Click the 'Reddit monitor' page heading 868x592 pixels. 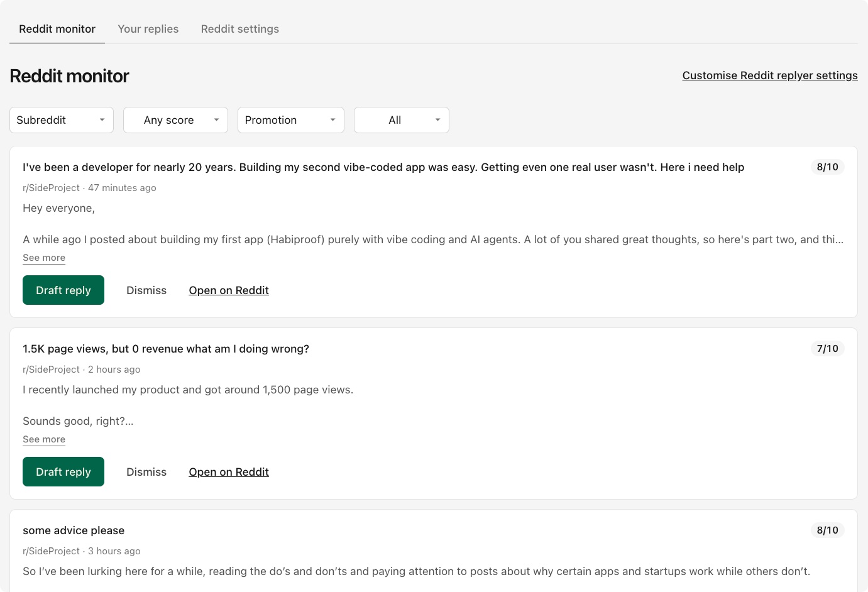coord(69,76)
